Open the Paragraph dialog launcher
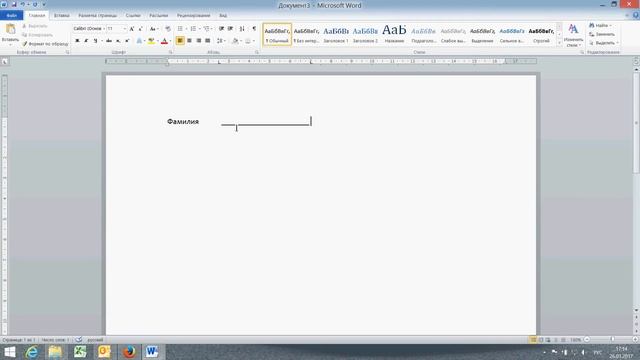640x360 pixels. pyautogui.click(x=257, y=52)
